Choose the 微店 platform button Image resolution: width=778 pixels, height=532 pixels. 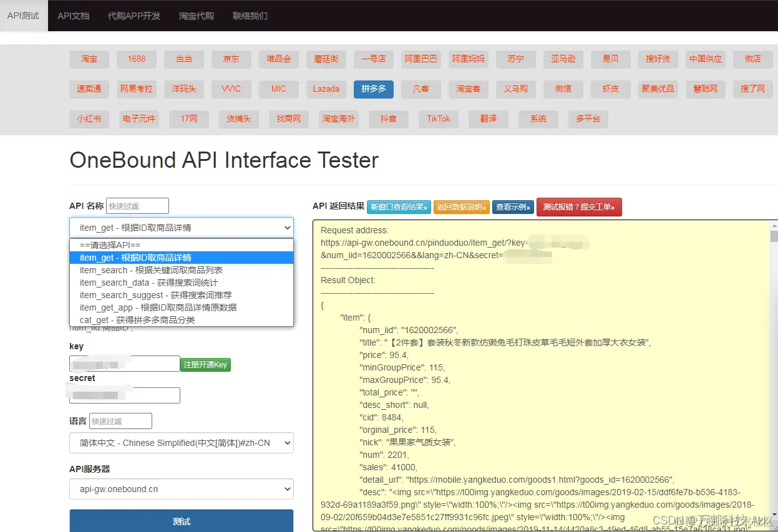click(x=753, y=59)
